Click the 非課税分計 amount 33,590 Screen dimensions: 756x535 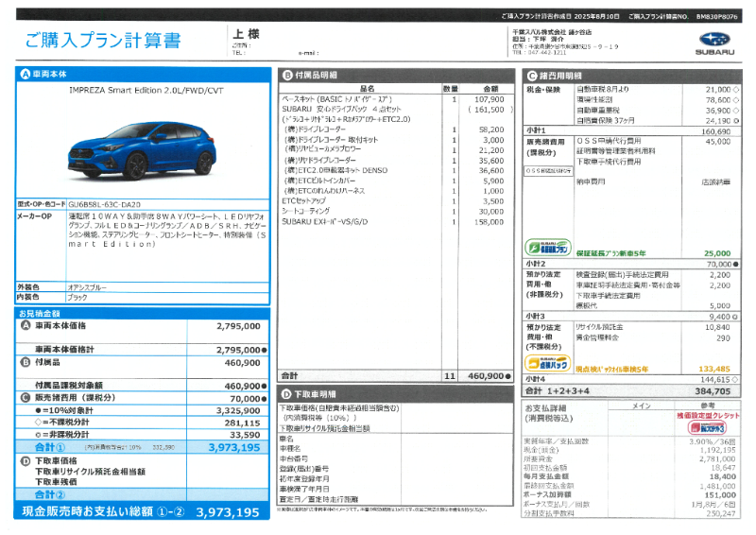(x=245, y=435)
